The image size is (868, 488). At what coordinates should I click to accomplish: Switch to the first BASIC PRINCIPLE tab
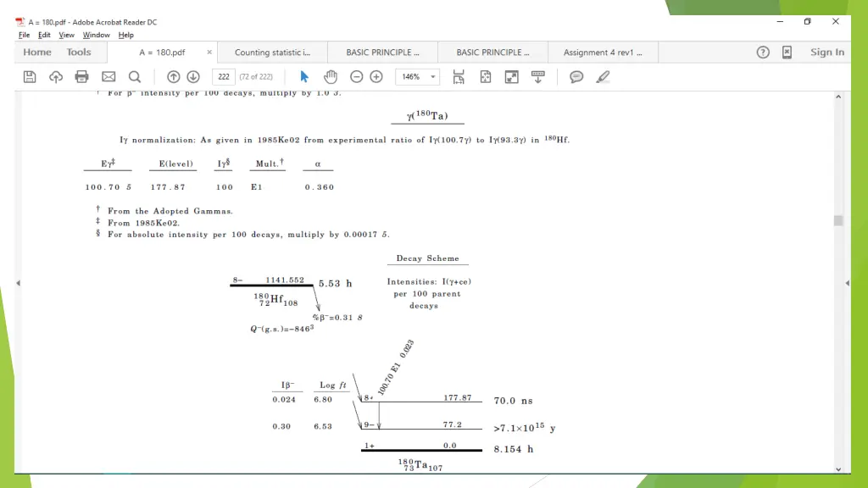pos(382,52)
